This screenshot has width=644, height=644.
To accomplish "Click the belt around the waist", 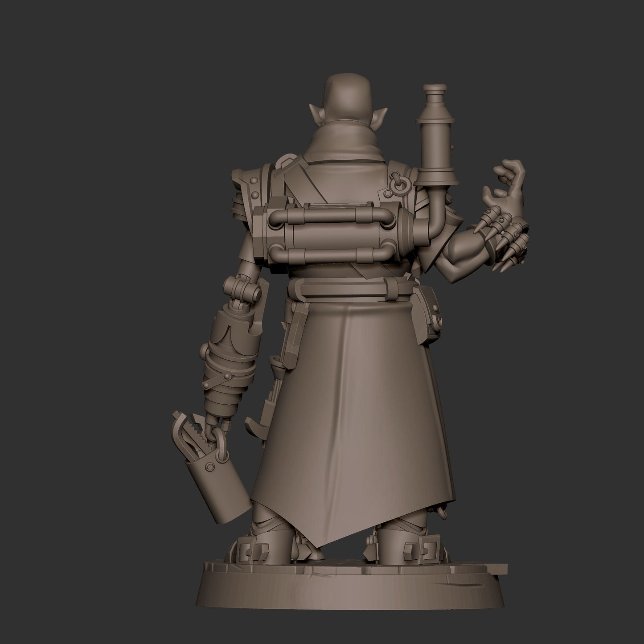I will (x=352, y=287).
